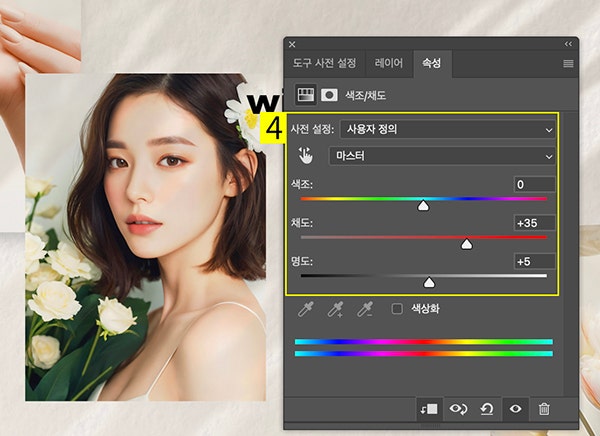Open the 마스터 channel dropdown
This screenshot has height=436, width=600.
click(x=442, y=156)
